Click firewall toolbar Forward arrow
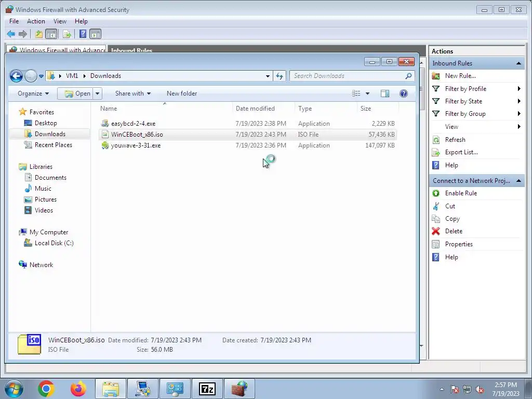The height and width of the screenshot is (399, 532). point(23,34)
